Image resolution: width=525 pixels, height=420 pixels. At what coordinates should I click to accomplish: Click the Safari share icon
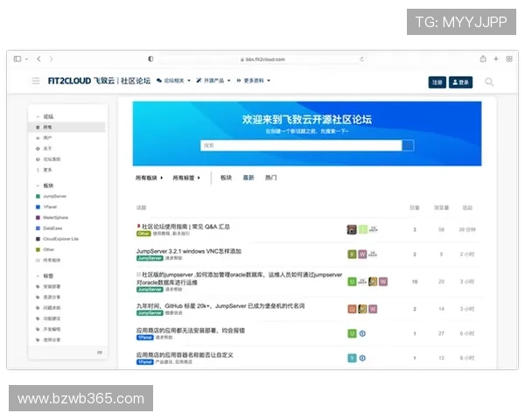[483, 59]
